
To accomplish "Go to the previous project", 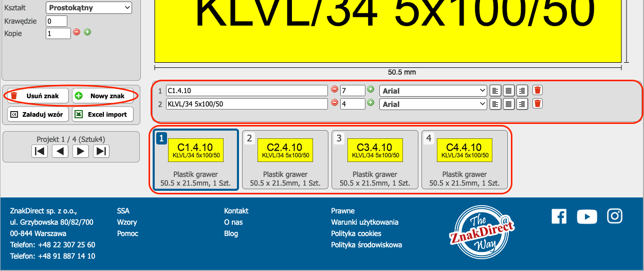I will tap(60, 151).
